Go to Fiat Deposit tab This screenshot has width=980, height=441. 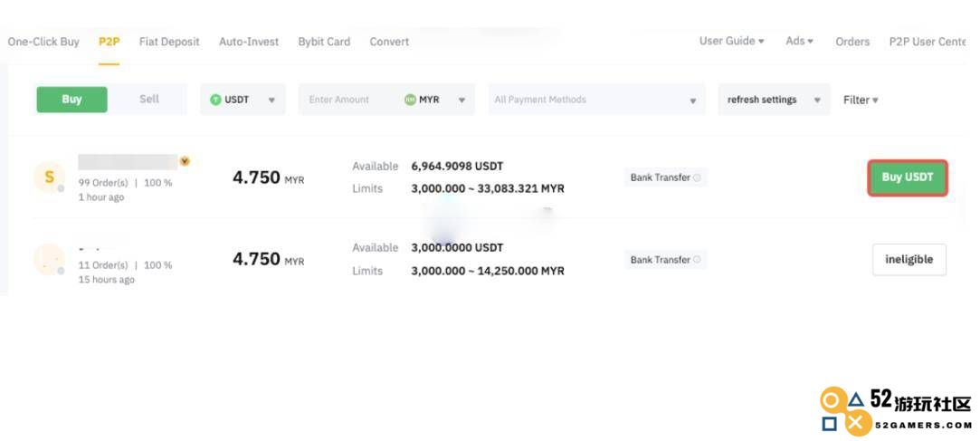tap(169, 42)
